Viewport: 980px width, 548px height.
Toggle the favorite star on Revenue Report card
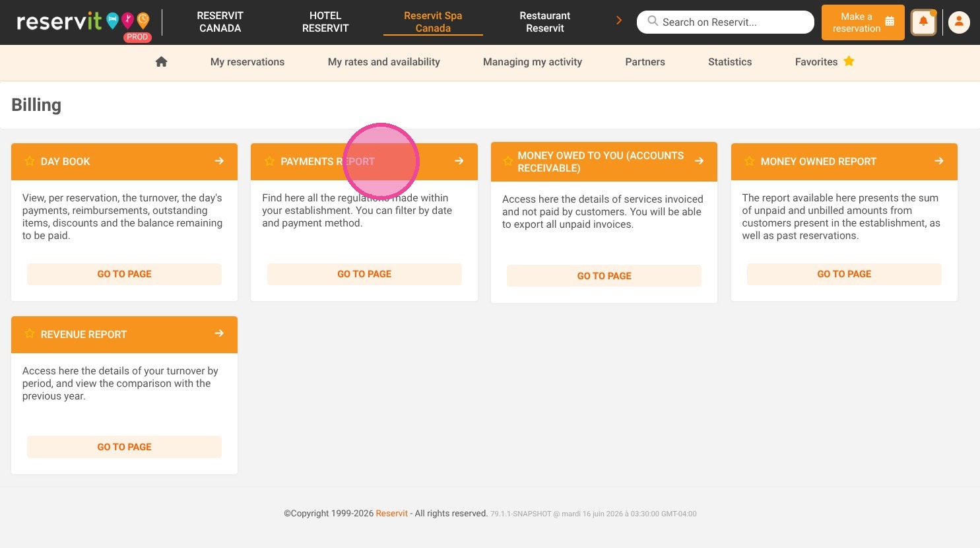click(x=30, y=334)
